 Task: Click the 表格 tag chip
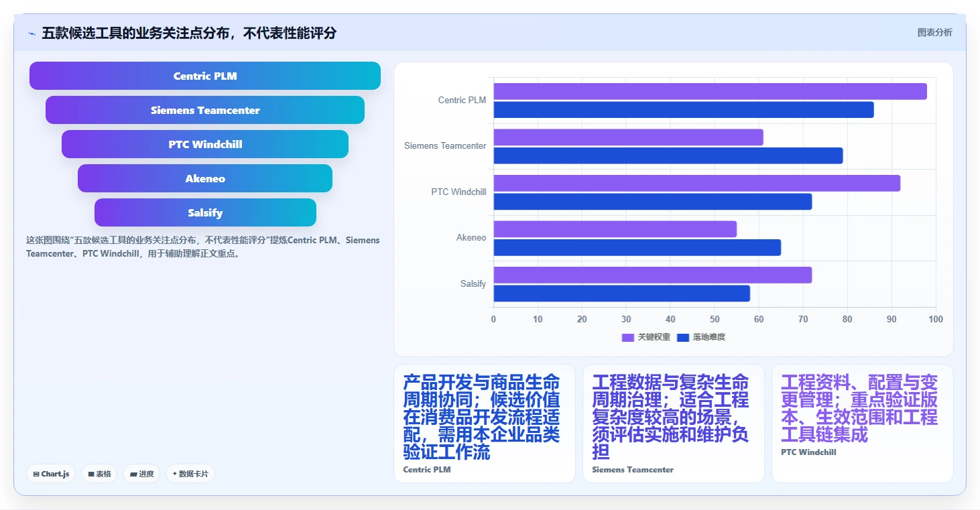click(99, 474)
